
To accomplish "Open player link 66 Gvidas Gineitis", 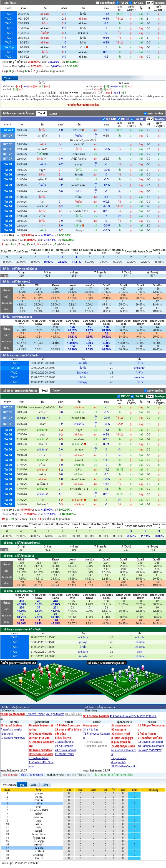I will pyautogui.click(x=40, y=733).
